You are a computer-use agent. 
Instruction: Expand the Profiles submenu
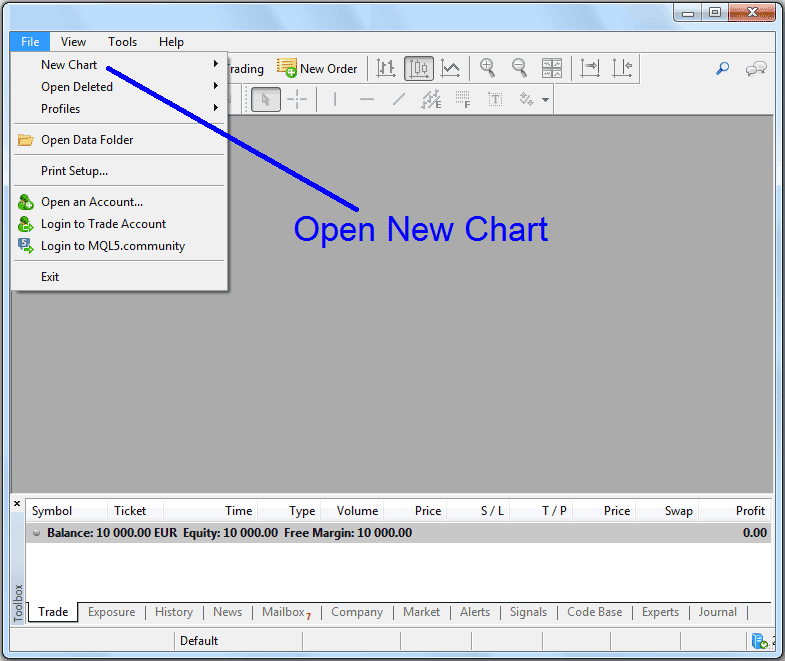click(x=119, y=109)
